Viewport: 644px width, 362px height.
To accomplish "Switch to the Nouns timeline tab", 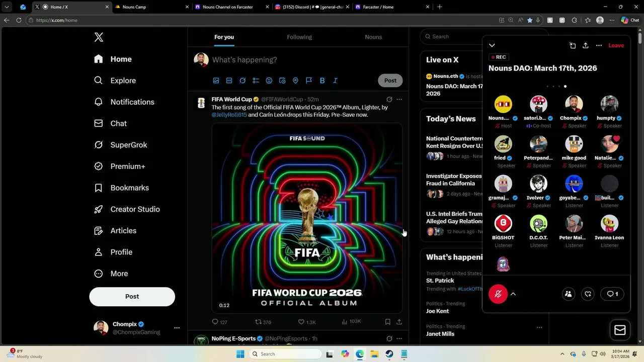I will coord(373,37).
